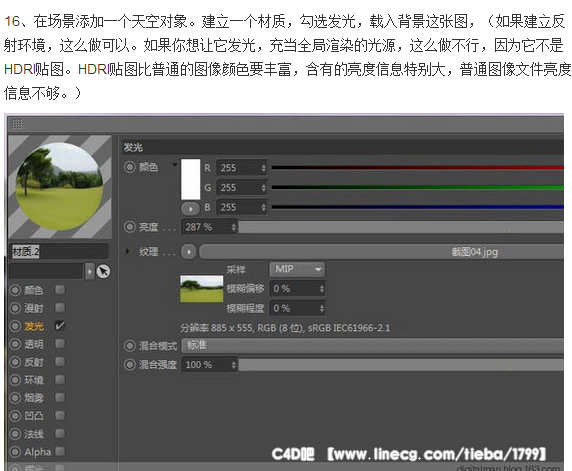Click the 模糊偏移 stepper arrows
The height and width of the screenshot is (471, 572).
(x=322, y=289)
